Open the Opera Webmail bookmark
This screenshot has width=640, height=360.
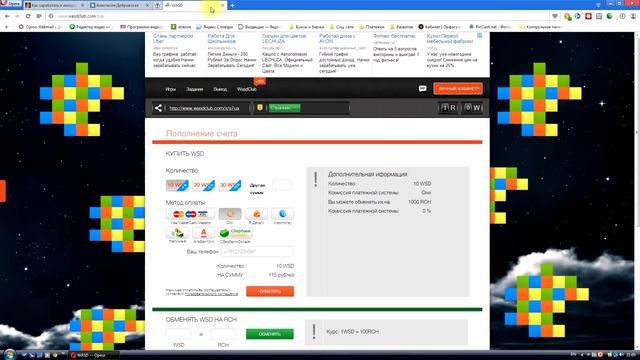[x=40, y=27]
